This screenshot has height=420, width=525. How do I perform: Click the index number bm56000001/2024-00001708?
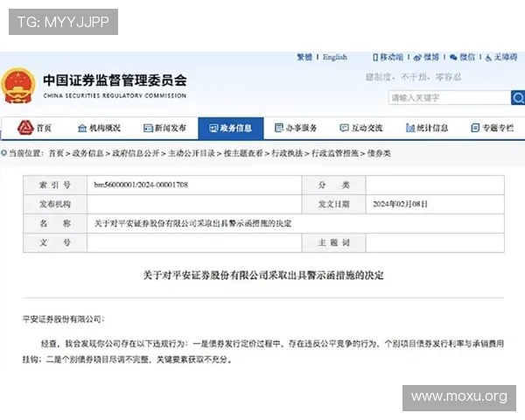[x=141, y=185]
